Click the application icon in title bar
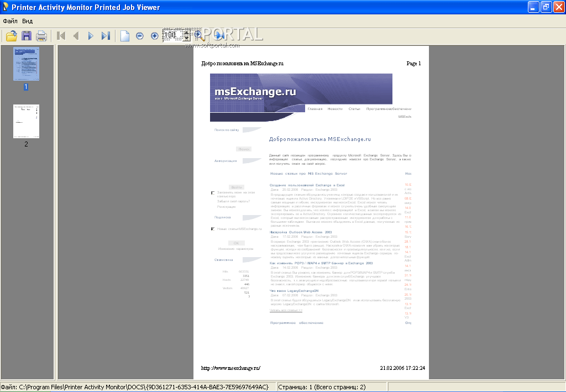The width and height of the screenshot is (566, 392). coord(5,7)
